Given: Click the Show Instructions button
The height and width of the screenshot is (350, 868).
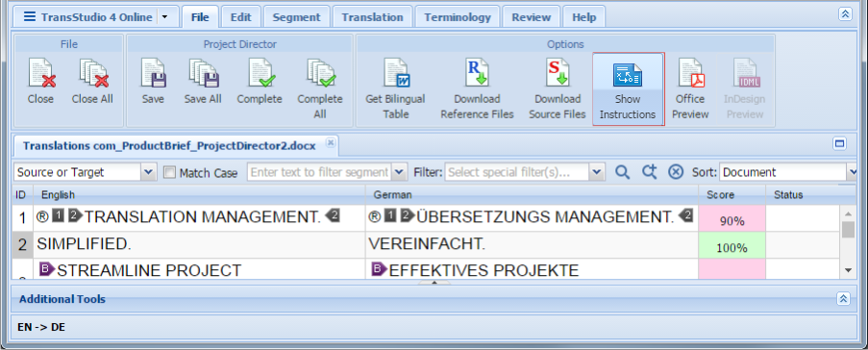Looking at the screenshot, I should [x=628, y=89].
